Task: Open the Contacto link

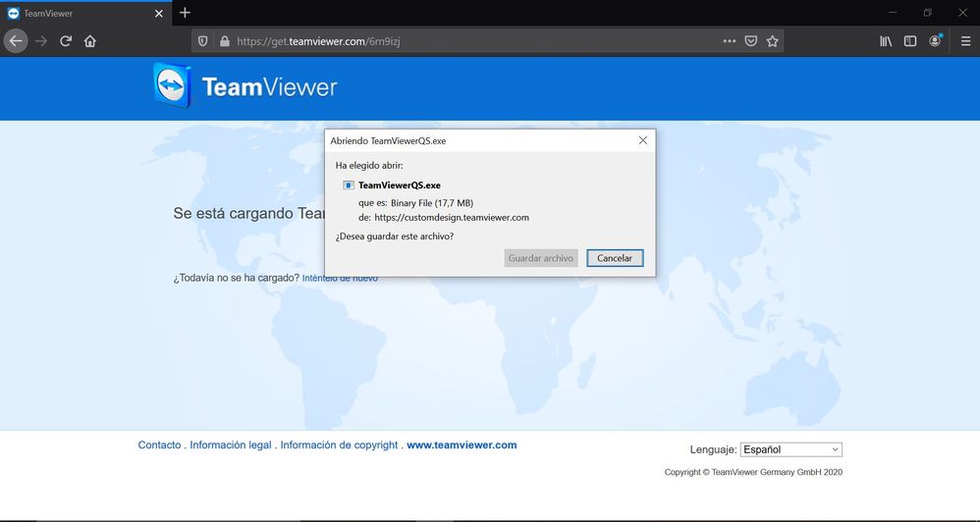Action: 159,445
